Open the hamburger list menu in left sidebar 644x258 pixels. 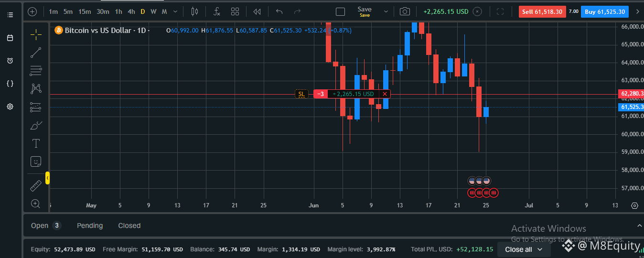pyautogui.click(x=10, y=15)
